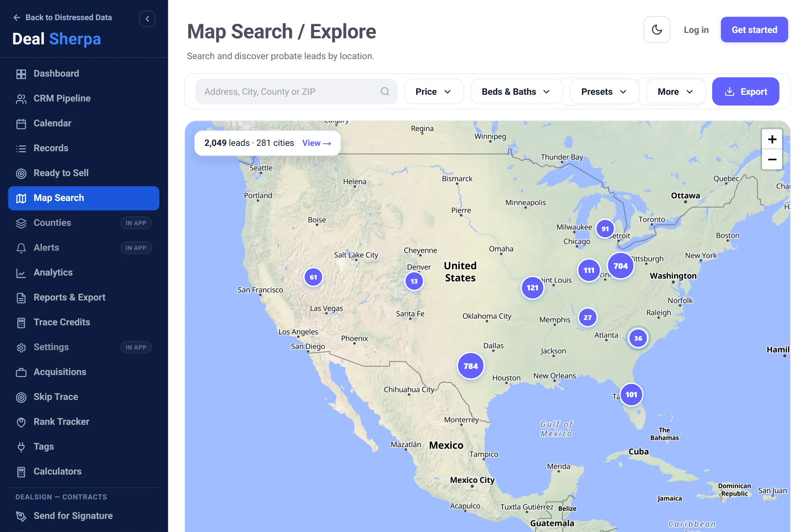Click the Analytics chart icon

point(21,273)
